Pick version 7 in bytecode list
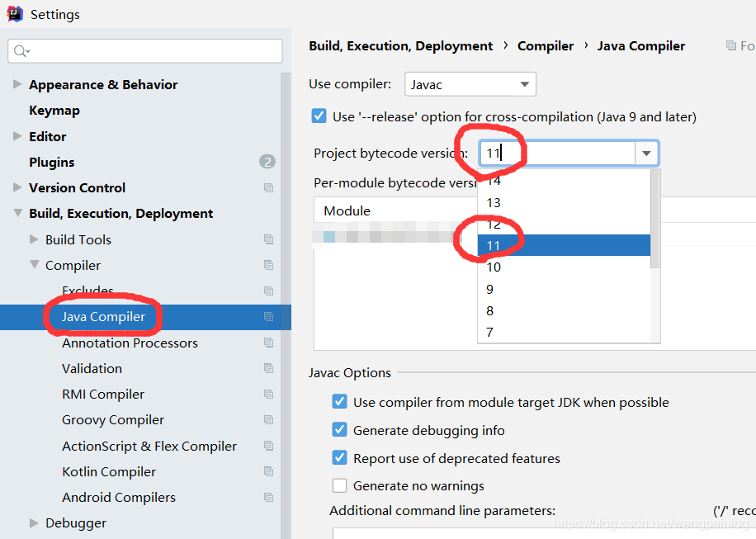Image resolution: width=756 pixels, height=539 pixels. point(564,332)
